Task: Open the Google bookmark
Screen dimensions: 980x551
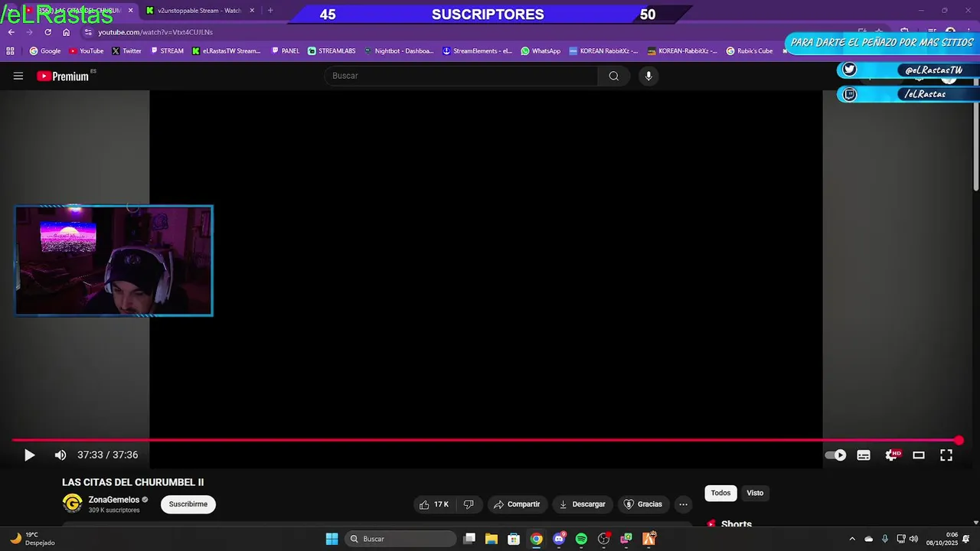Action: coord(45,51)
